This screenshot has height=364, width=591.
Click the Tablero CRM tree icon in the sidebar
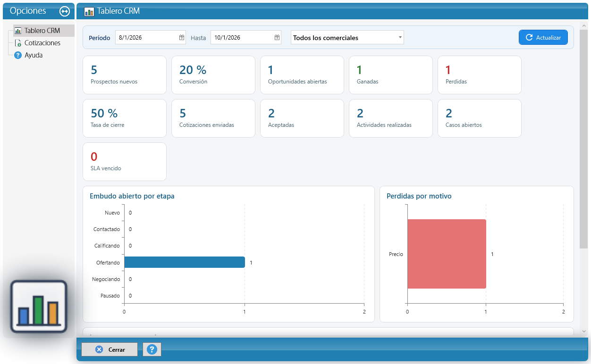coord(18,31)
